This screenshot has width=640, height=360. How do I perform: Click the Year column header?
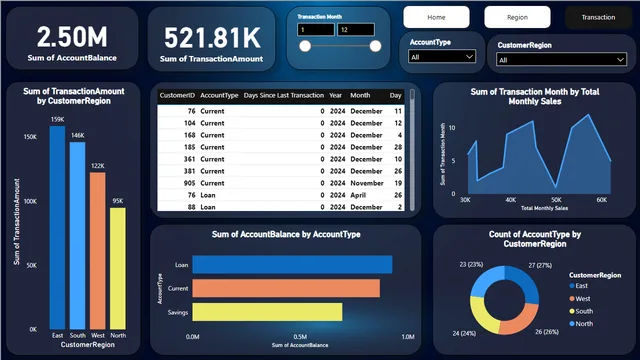(x=336, y=96)
